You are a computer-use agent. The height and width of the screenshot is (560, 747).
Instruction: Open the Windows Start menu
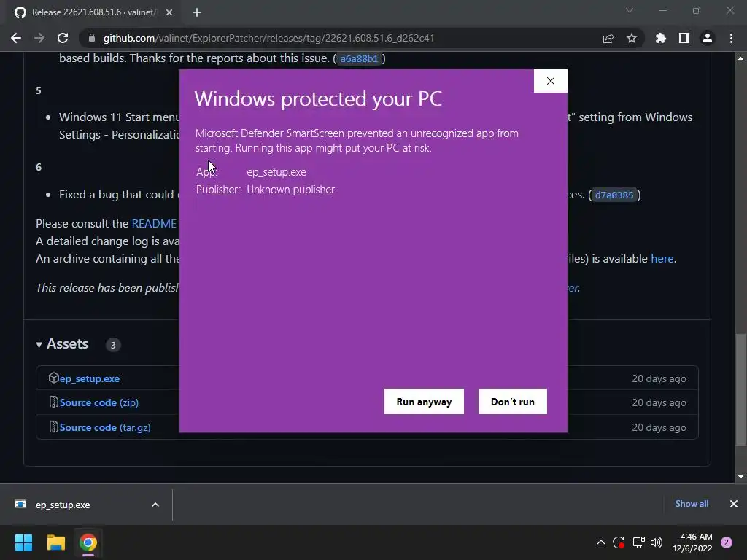pyautogui.click(x=23, y=542)
